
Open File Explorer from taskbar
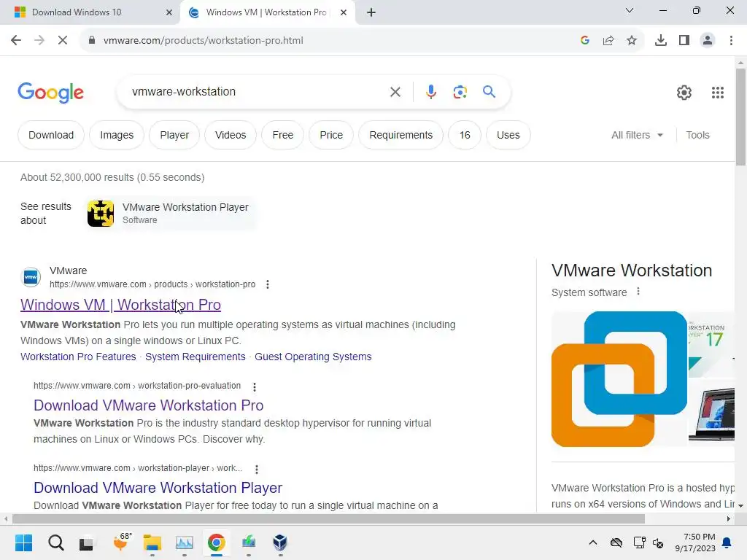(152, 542)
